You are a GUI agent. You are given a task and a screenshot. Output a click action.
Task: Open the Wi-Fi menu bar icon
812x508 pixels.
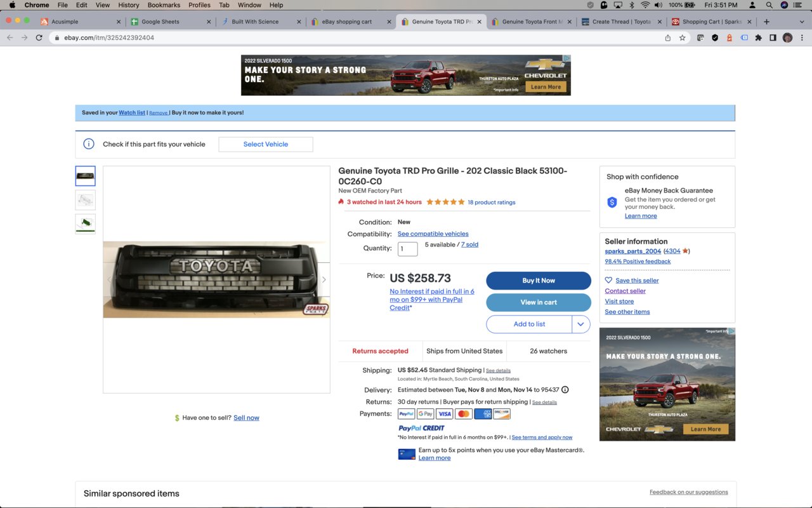pos(645,5)
